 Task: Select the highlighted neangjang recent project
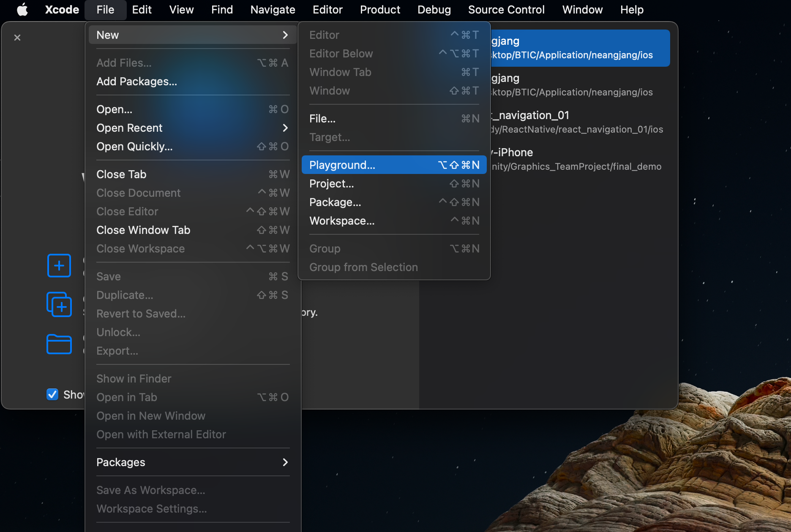pyautogui.click(x=580, y=48)
